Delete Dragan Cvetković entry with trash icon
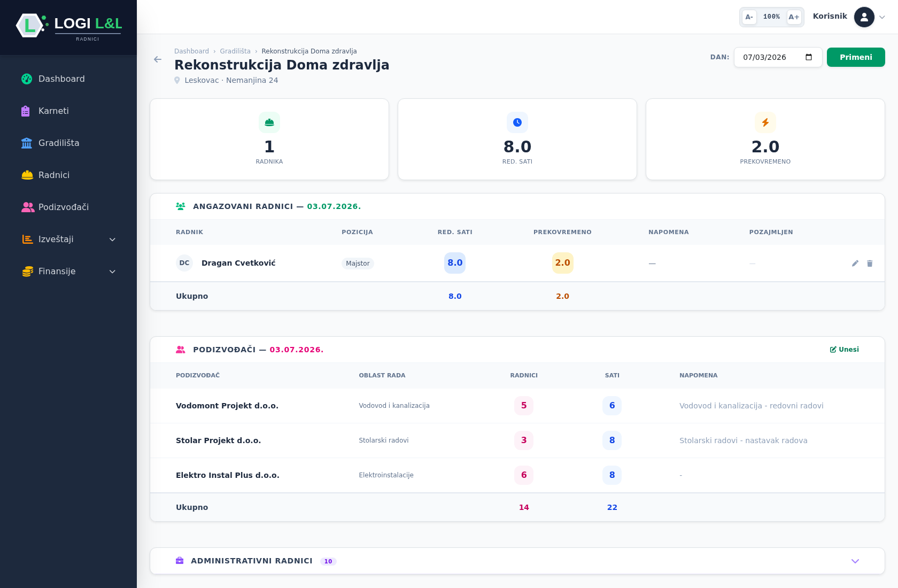The image size is (898, 588). click(870, 263)
